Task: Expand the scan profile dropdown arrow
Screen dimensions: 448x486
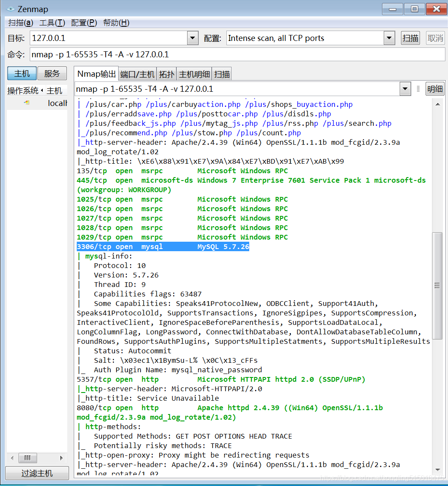Action: point(389,38)
